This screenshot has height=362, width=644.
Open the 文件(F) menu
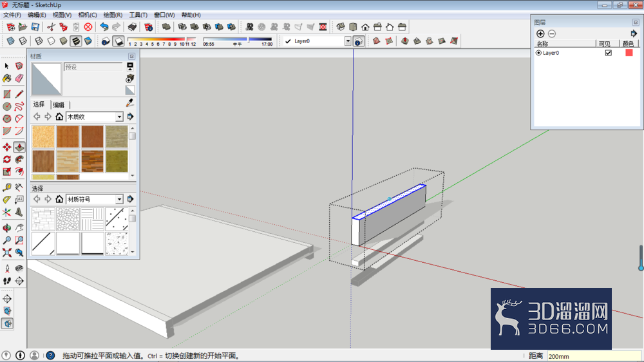(x=12, y=15)
